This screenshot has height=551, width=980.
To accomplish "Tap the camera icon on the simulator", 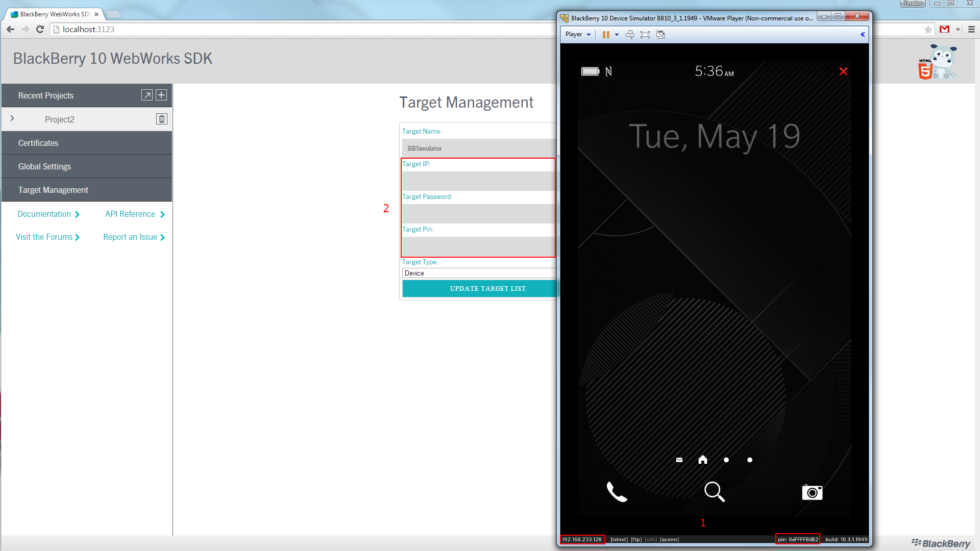I will point(812,492).
